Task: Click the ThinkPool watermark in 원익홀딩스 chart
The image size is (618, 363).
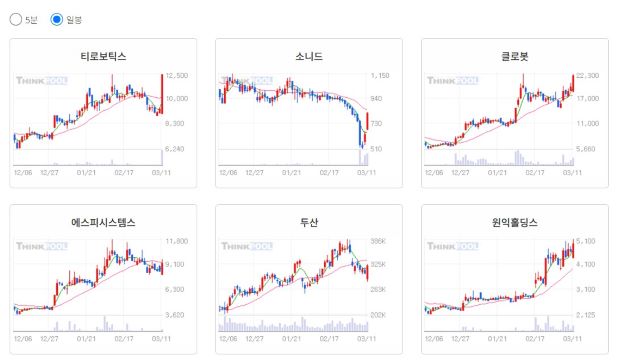Action: coord(453,247)
